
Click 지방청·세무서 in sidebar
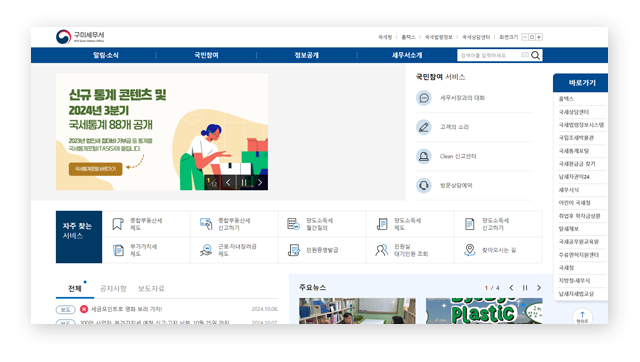click(574, 281)
